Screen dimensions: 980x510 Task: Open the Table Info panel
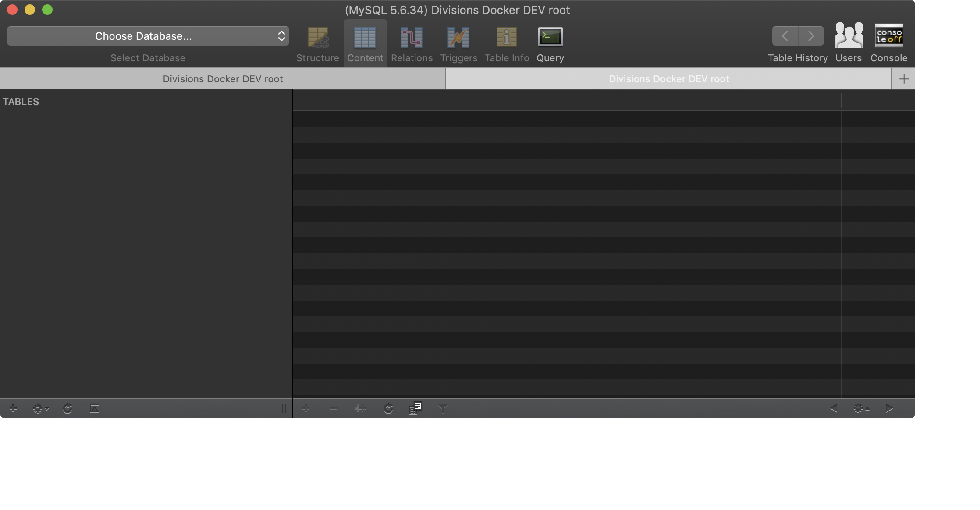(x=507, y=42)
